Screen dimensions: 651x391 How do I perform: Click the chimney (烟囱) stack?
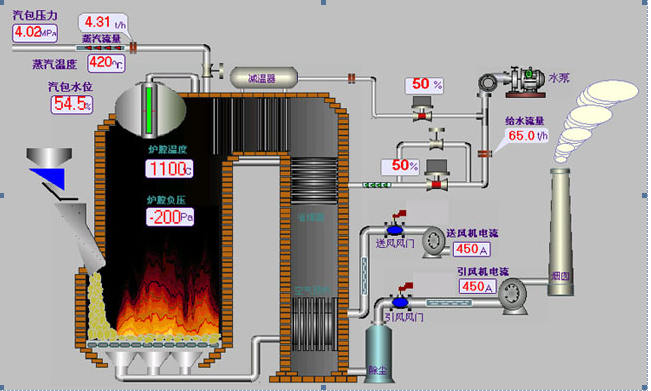coord(560,232)
